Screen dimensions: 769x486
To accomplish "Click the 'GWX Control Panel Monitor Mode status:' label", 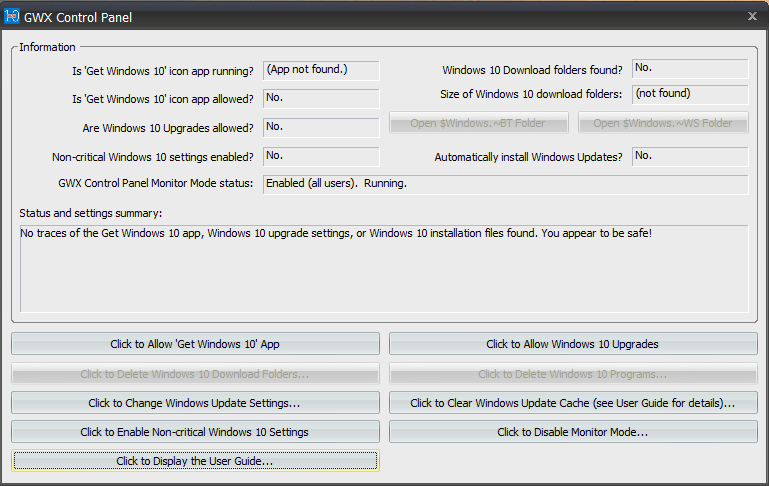I will [x=155, y=183].
